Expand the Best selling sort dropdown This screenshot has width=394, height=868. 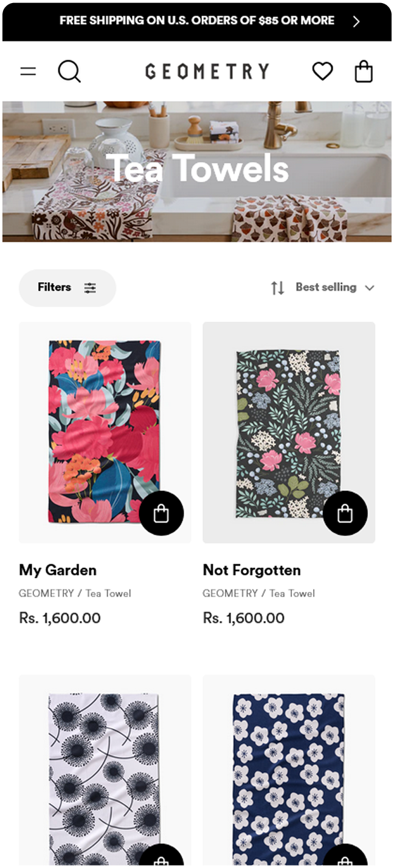[x=370, y=288]
